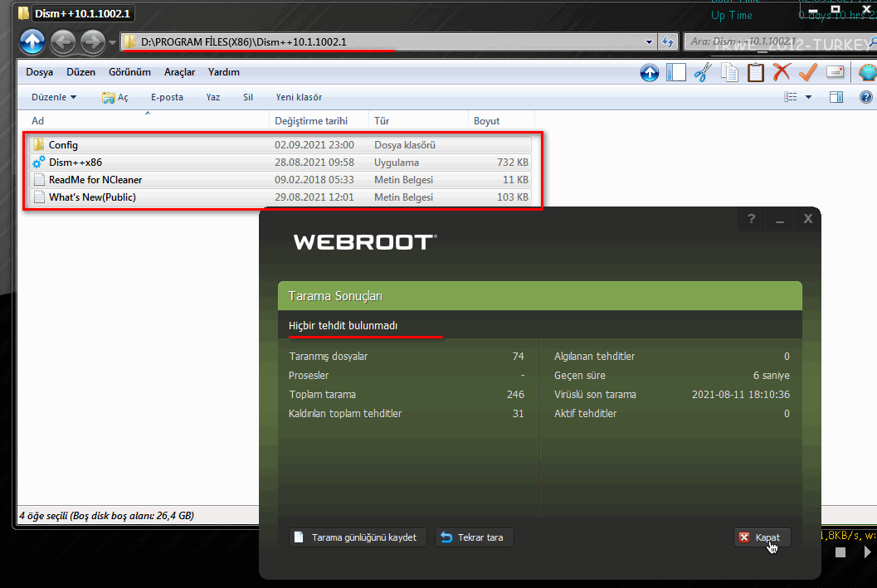Click the stop button in the background player

pyautogui.click(x=840, y=552)
